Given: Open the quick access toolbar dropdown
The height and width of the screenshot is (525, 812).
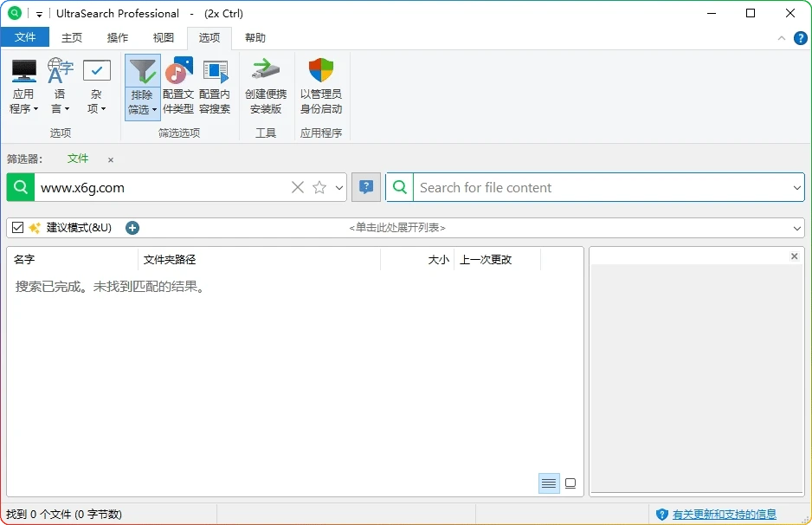Looking at the screenshot, I should tap(39, 14).
